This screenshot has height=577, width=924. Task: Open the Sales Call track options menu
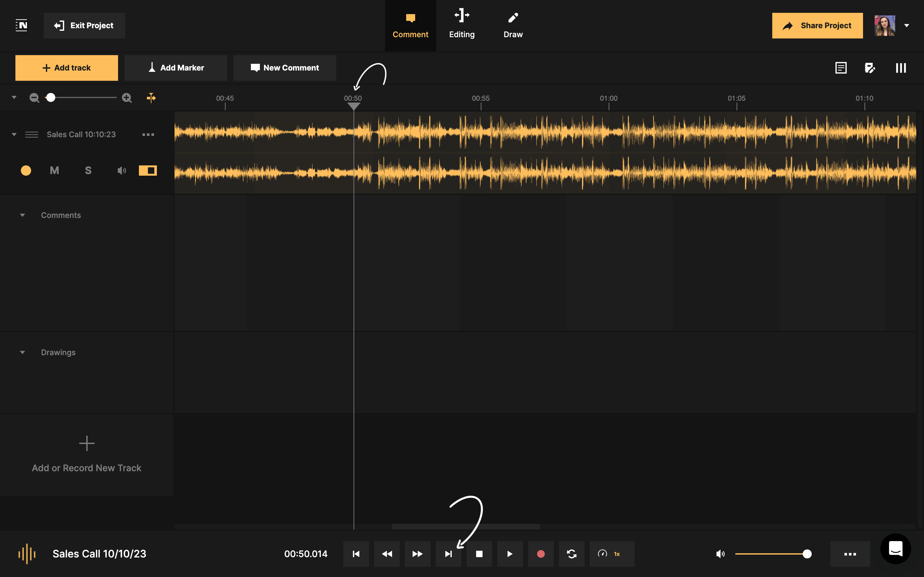[148, 134]
